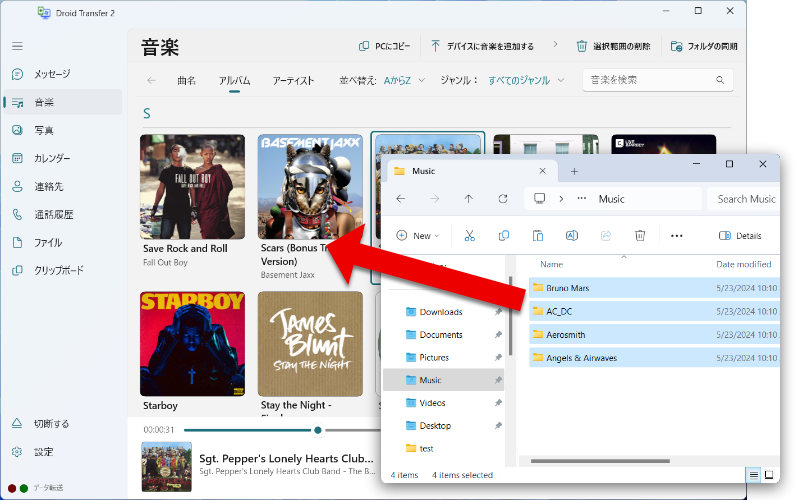Select the Bruno Mars folder

point(654,288)
